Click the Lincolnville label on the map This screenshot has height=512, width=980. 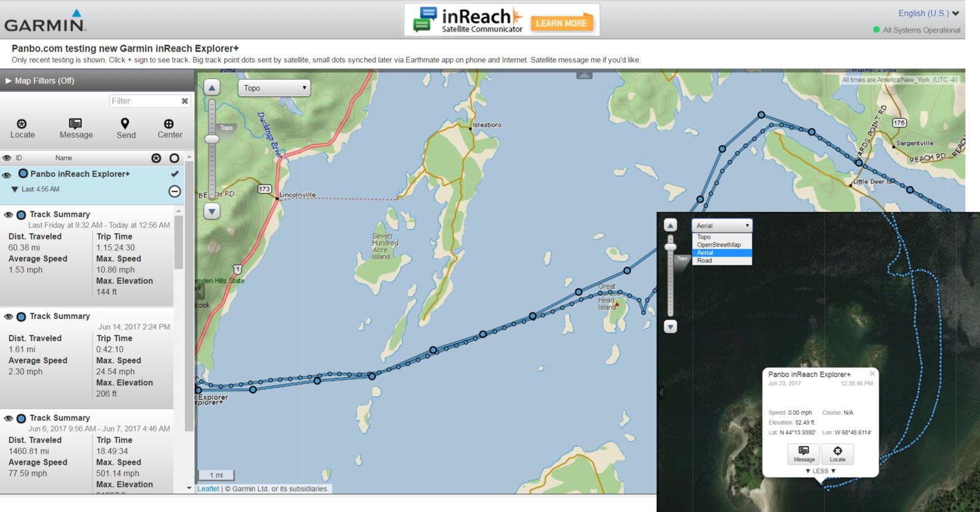[x=298, y=195]
